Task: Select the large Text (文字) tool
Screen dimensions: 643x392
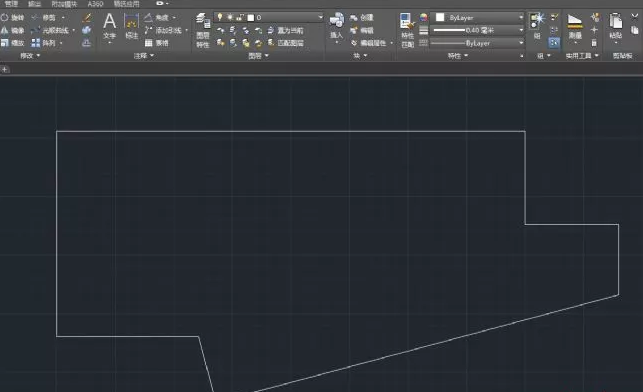Action: [109, 26]
